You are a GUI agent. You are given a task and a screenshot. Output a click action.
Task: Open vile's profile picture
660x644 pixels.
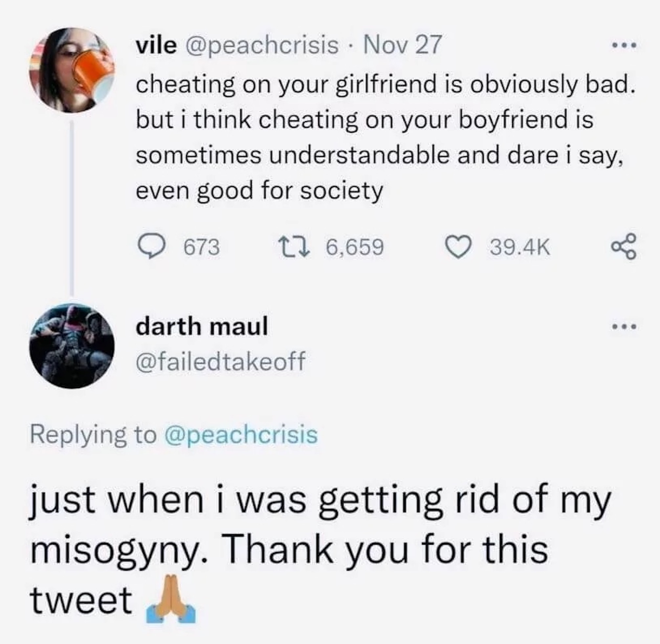(x=72, y=70)
